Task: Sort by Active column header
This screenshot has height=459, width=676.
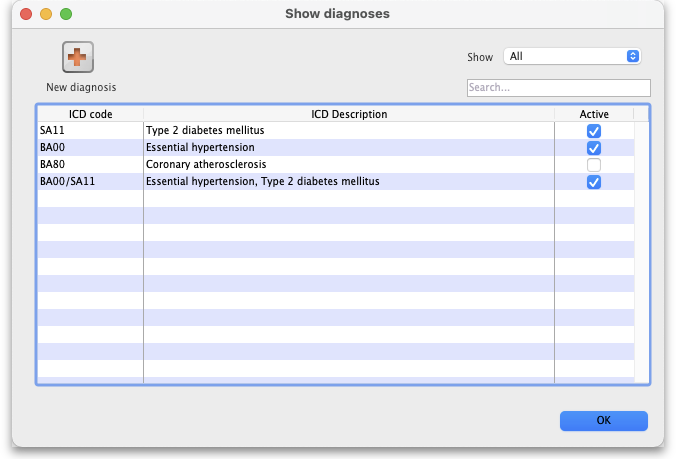Action: pyautogui.click(x=594, y=114)
